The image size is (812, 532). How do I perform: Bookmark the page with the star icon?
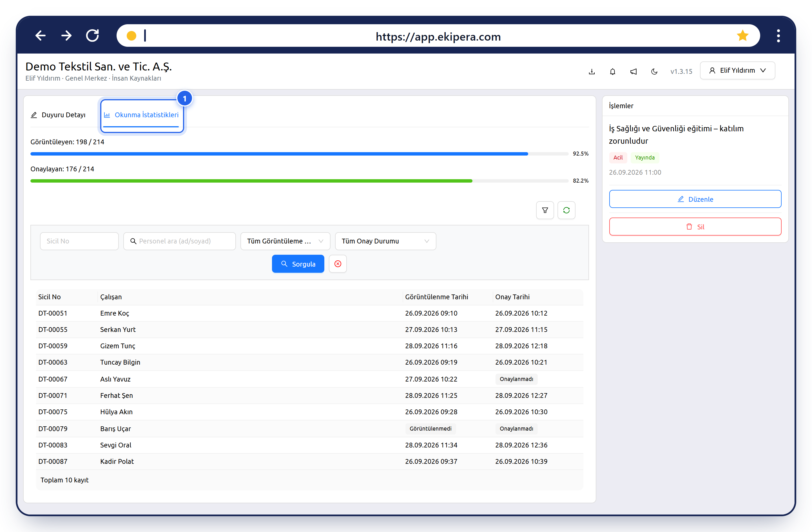tap(742, 36)
